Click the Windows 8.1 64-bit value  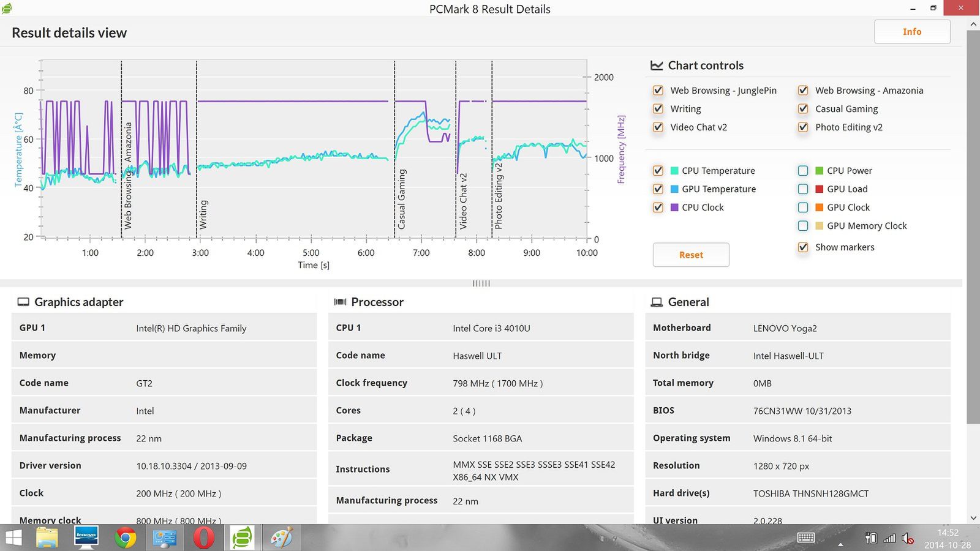point(793,438)
